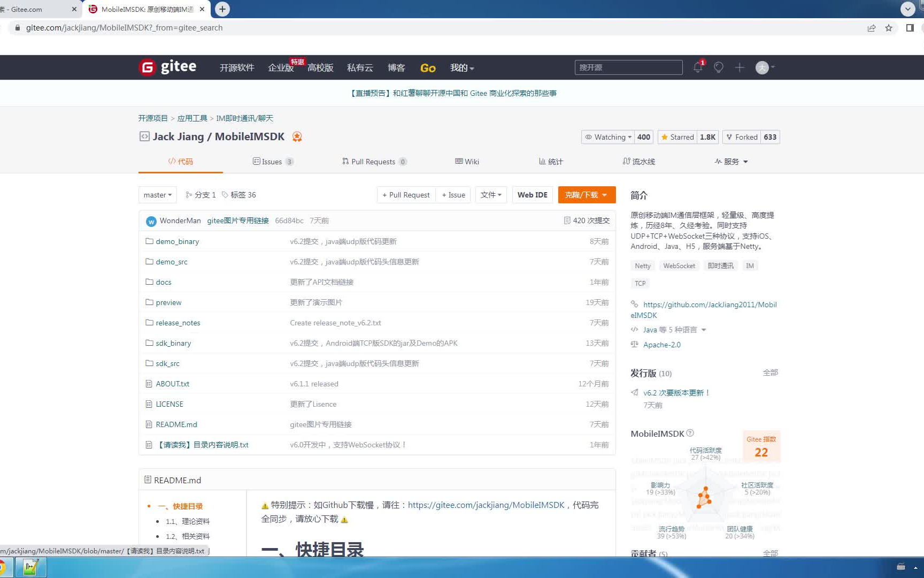Open the Wiki tab

pos(466,162)
